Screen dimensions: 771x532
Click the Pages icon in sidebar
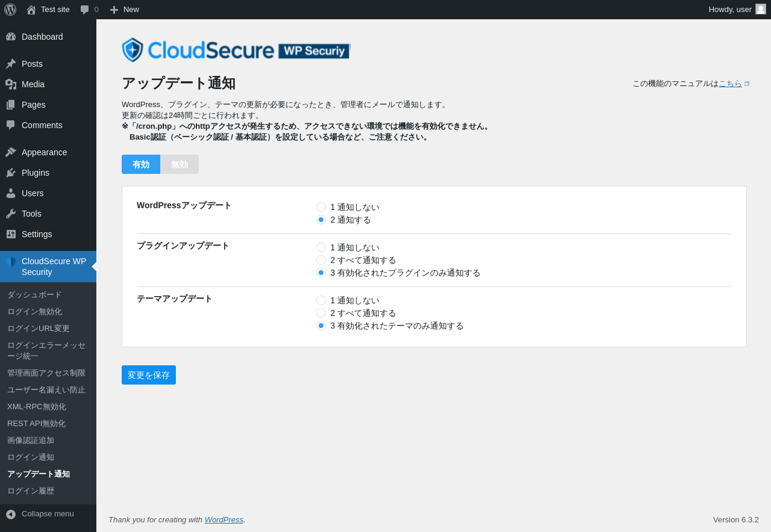(11, 105)
